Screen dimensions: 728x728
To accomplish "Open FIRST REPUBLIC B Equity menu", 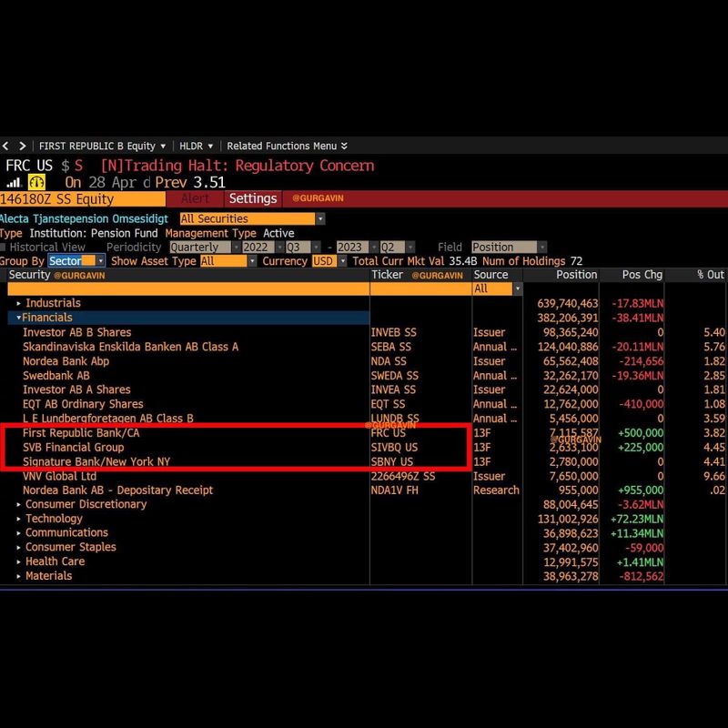I will [102, 146].
